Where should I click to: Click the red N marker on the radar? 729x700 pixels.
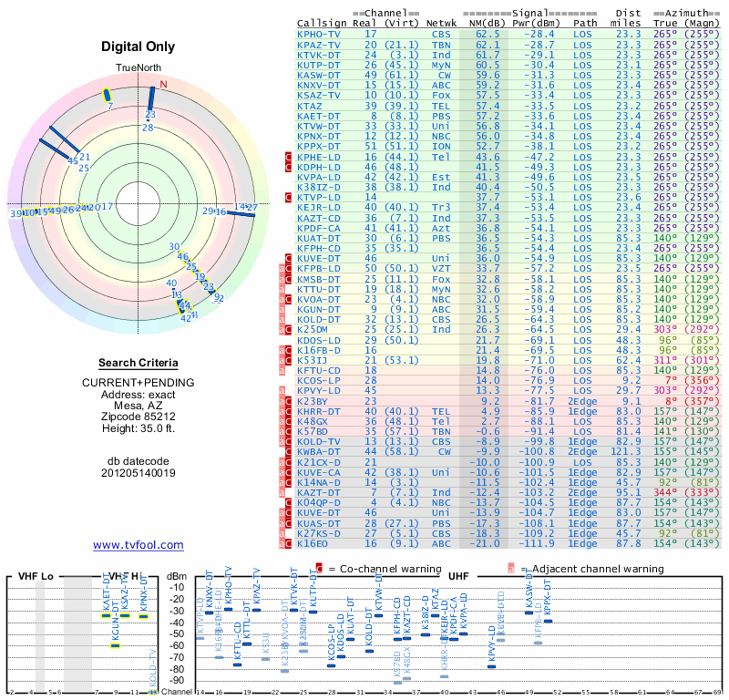(163, 84)
